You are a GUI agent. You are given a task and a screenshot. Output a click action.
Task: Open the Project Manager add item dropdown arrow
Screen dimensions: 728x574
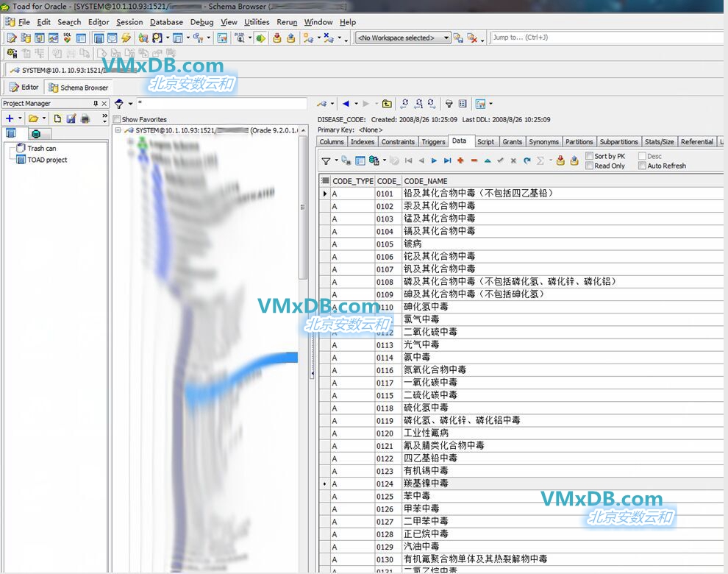click(20, 118)
